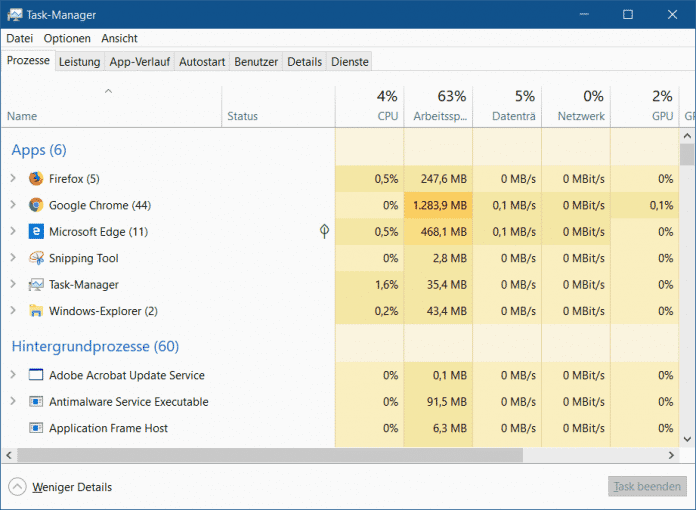Open the Optionen menu
This screenshot has height=510, width=696.
(67, 38)
